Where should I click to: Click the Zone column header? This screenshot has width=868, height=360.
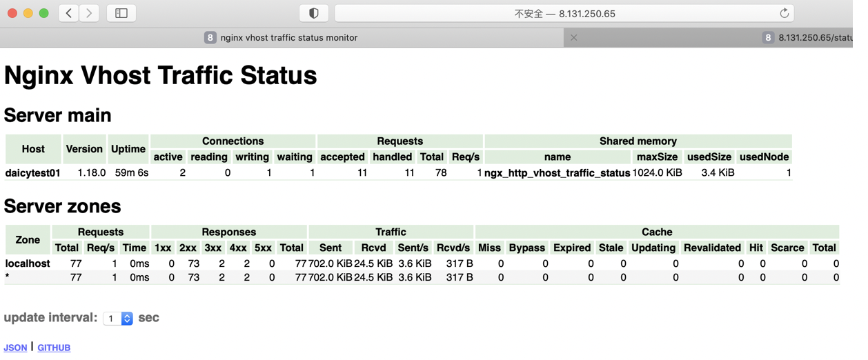[28, 240]
